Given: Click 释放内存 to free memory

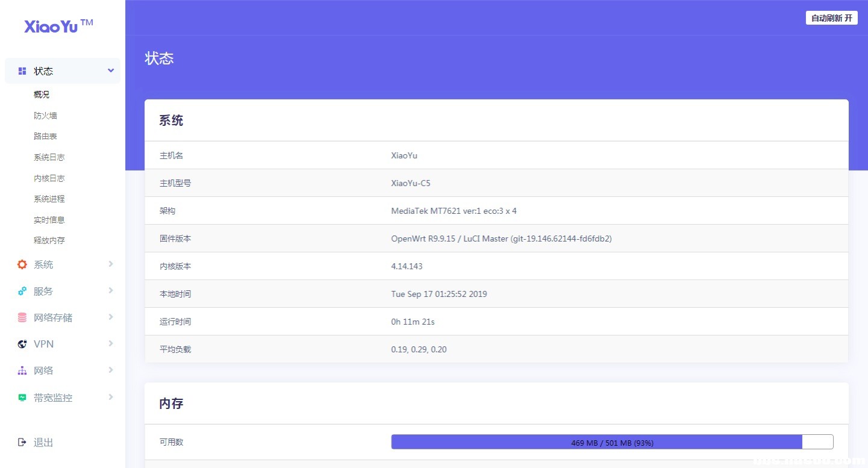Looking at the screenshot, I should [49, 240].
